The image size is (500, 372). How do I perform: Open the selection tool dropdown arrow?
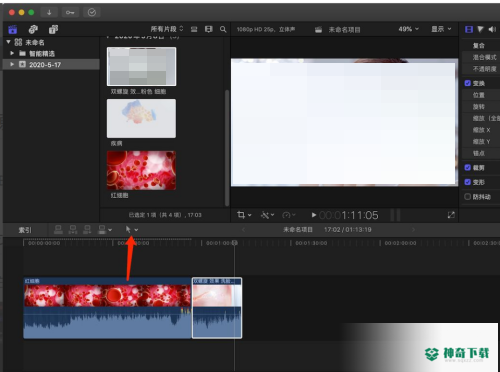[x=136, y=230]
